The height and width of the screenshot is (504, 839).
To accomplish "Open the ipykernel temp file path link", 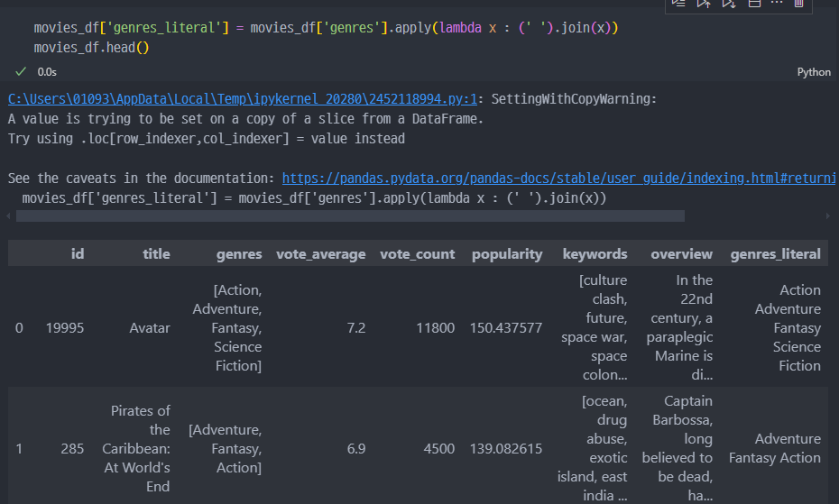I will pos(243,99).
